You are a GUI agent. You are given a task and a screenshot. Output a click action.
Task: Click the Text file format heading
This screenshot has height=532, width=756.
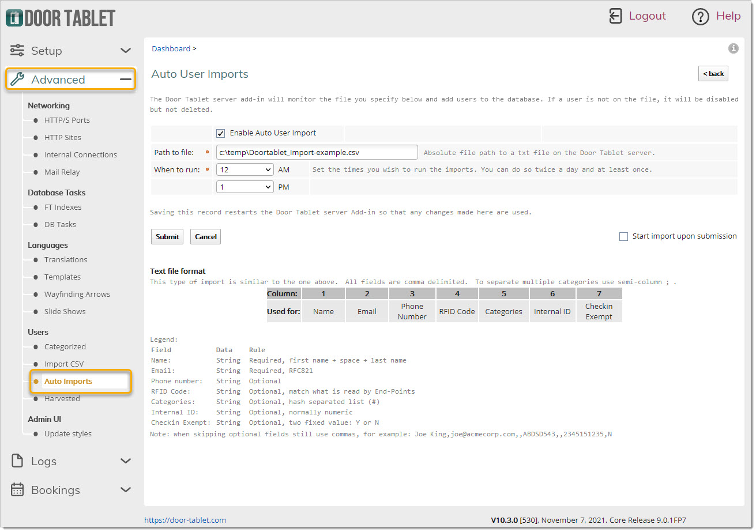178,271
